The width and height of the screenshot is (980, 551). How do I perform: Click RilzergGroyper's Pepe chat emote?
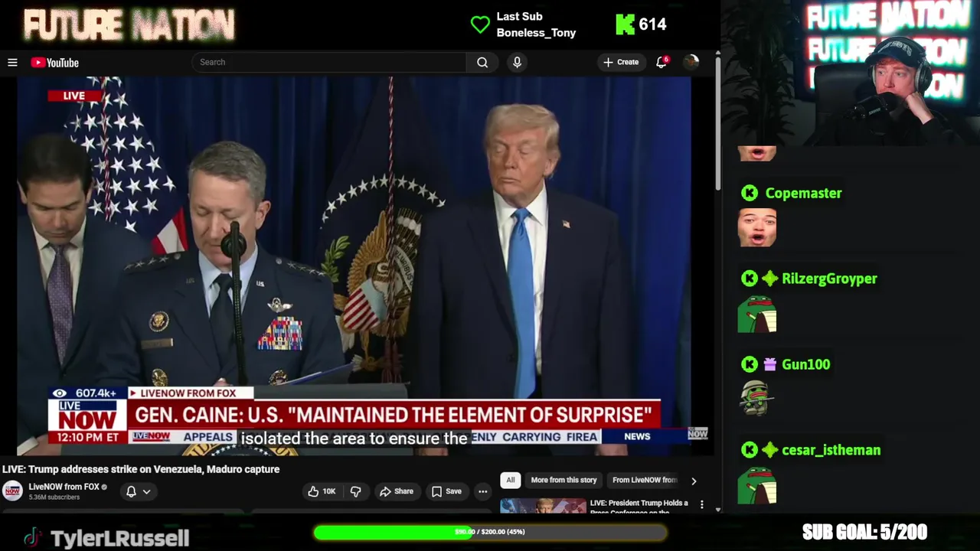coord(757,314)
